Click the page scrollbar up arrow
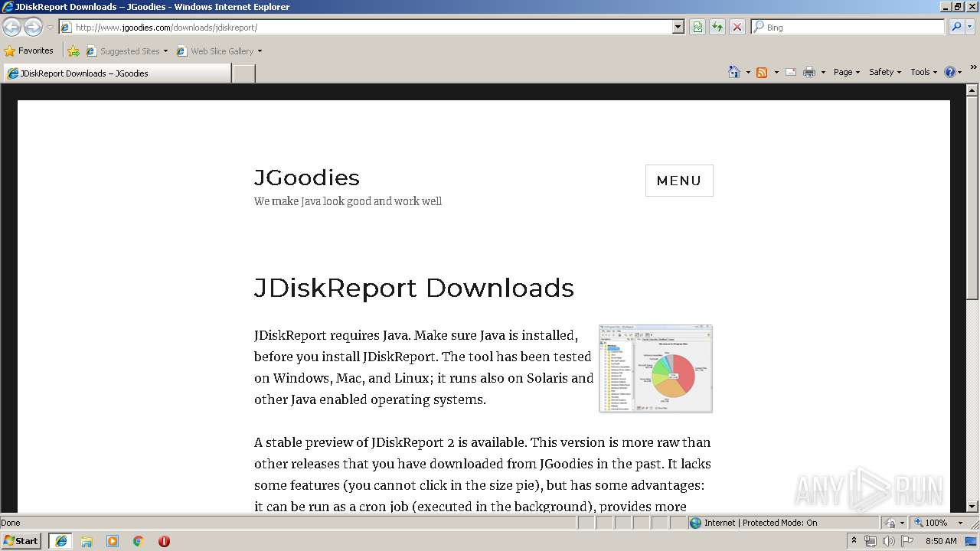Viewport: 980px width, 551px height. click(972, 90)
